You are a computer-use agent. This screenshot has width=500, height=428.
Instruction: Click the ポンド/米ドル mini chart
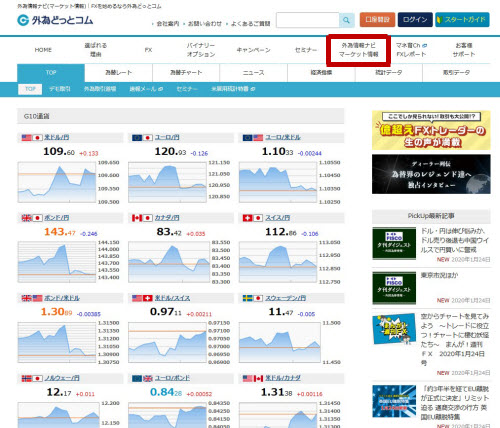(x=57, y=343)
